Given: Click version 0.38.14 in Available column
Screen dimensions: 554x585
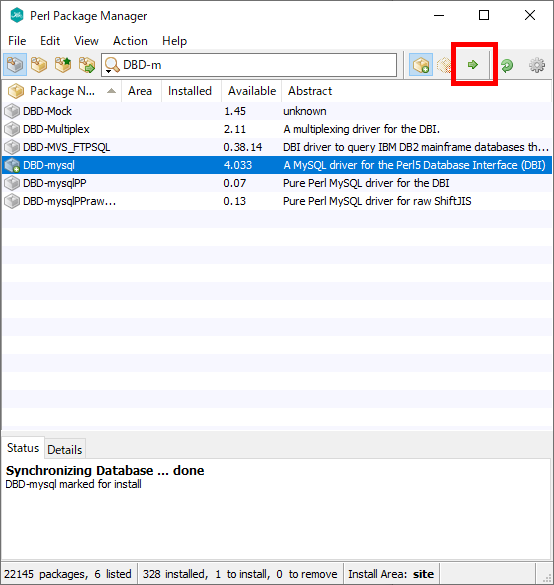Looking at the screenshot, I should [x=242, y=147].
